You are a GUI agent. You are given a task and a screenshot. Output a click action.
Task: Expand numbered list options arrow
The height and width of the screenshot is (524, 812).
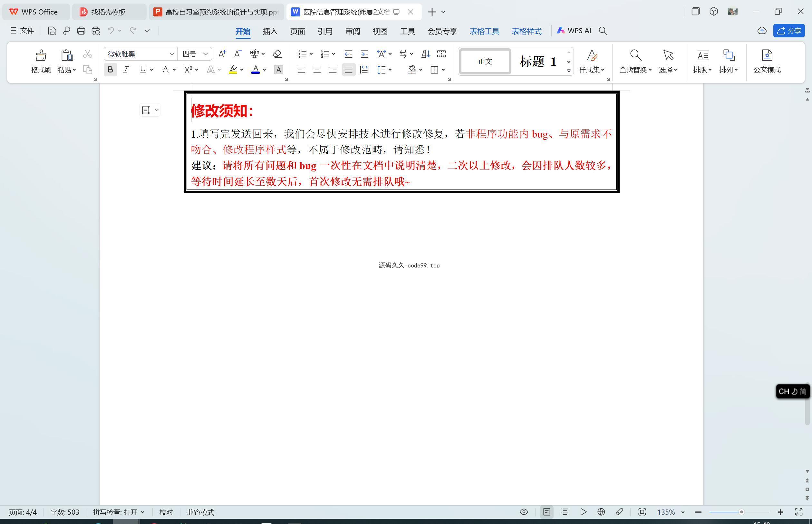[x=334, y=54]
